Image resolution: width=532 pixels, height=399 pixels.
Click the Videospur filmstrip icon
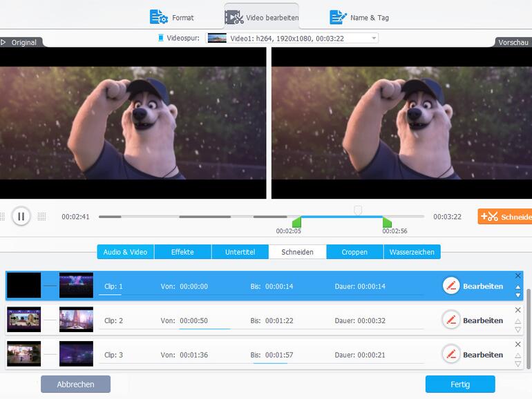click(161, 38)
